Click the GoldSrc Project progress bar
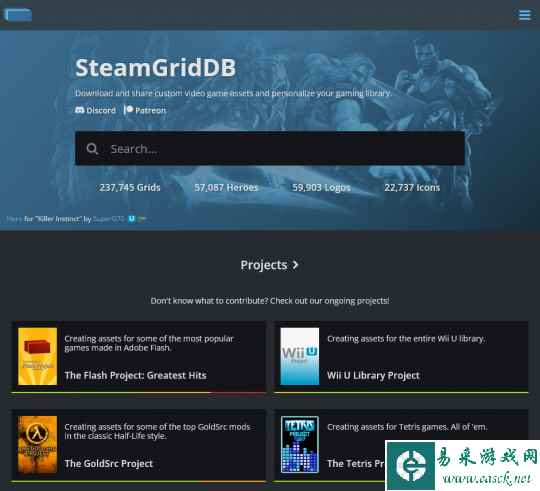The image size is (540, 491). [139, 481]
